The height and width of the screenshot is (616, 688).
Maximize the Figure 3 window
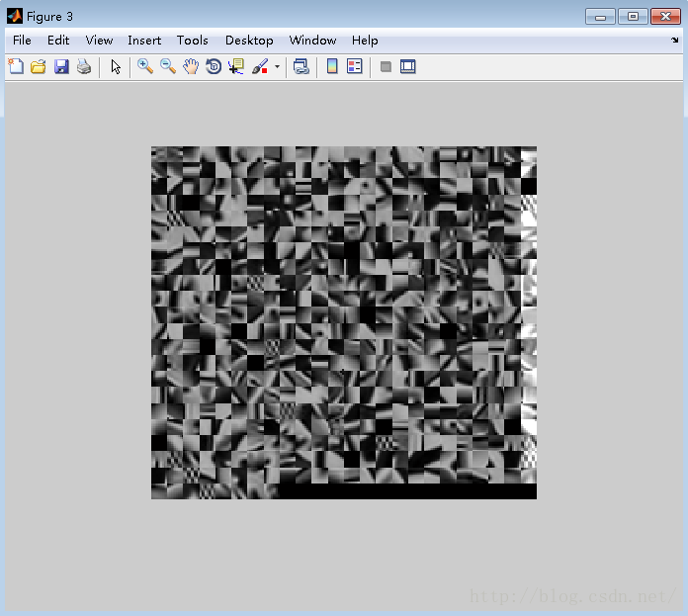633,17
